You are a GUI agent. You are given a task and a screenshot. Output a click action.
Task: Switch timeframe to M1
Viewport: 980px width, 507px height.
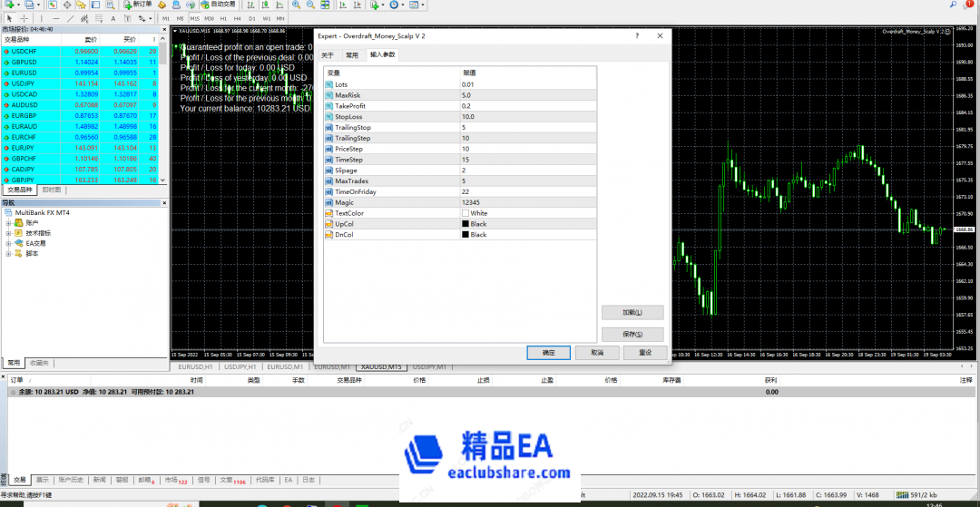point(166,19)
